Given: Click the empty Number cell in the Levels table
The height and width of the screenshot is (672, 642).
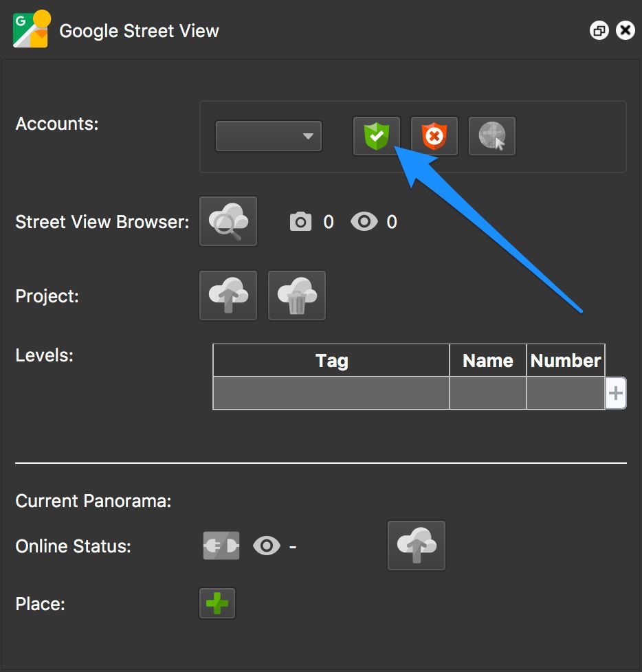Looking at the screenshot, I should 565,392.
